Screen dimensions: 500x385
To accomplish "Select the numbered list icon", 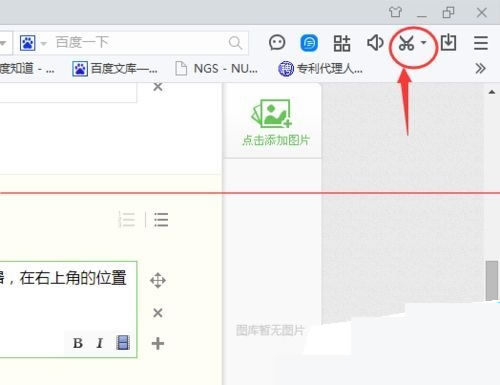I will [127, 220].
